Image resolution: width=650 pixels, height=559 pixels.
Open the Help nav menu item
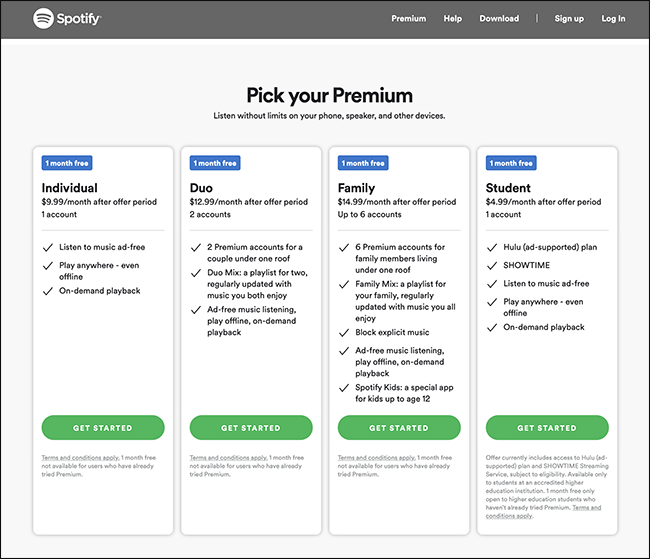[452, 19]
